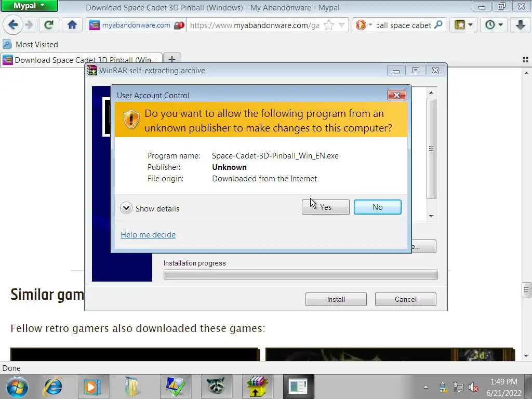532x399 pixels.
Task: Open the Bookmarks menu button
Action: click(463, 25)
